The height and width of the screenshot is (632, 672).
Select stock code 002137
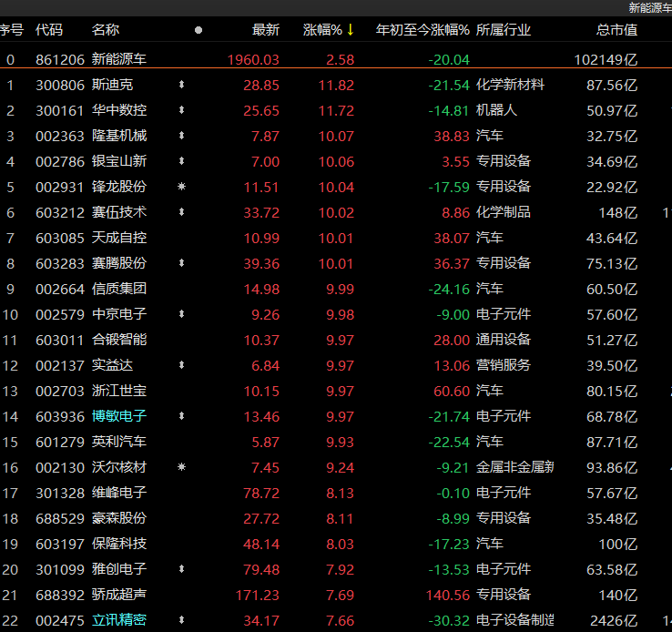(x=60, y=365)
